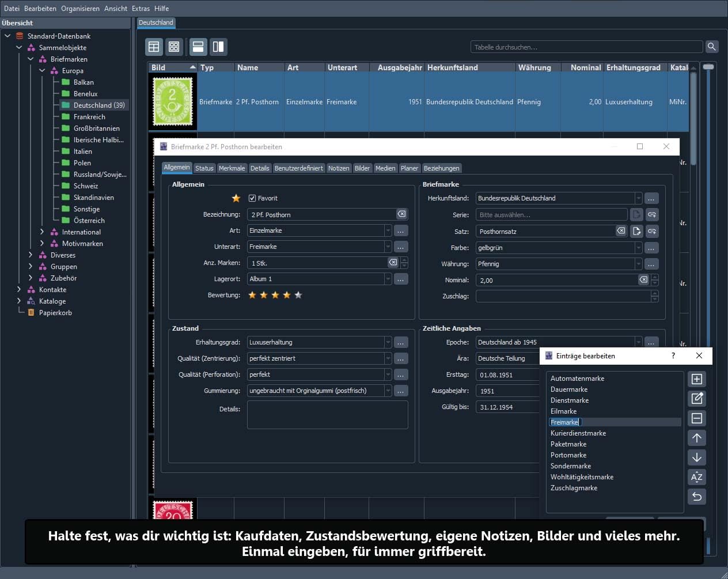Select Sondermarke in the entries list
Screen dimensions: 728x579
coord(571,466)
